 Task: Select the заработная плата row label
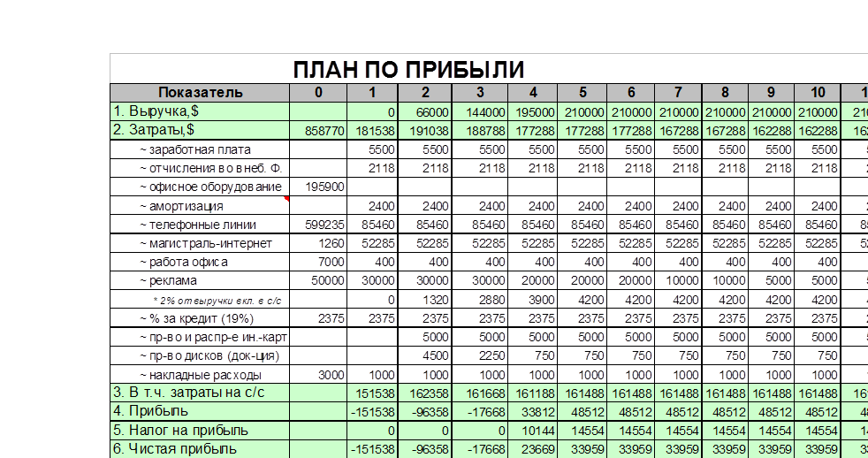pyautogui.click(x=200, y=149)
